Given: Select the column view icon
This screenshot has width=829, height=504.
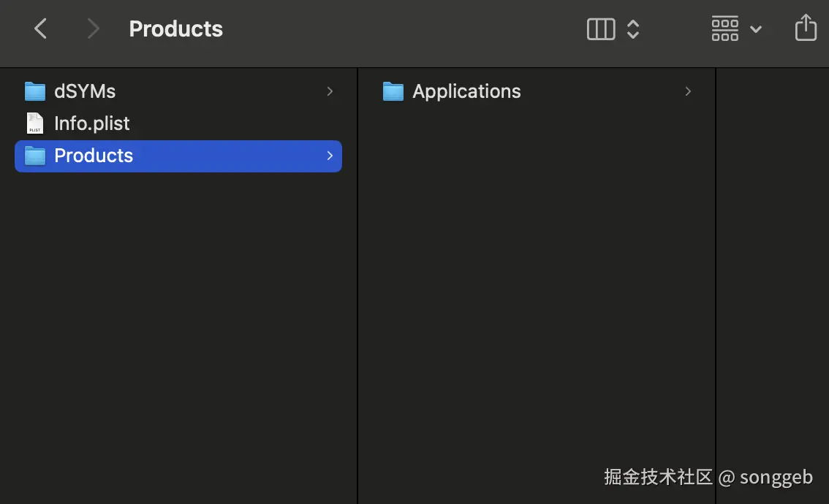Looking at the screenshot, I should pos(601,29).
